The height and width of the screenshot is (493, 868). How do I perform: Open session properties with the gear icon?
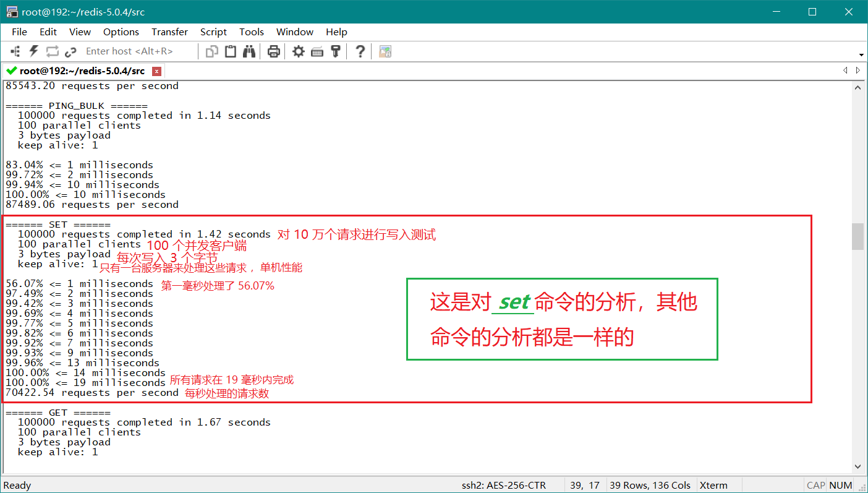298,51
